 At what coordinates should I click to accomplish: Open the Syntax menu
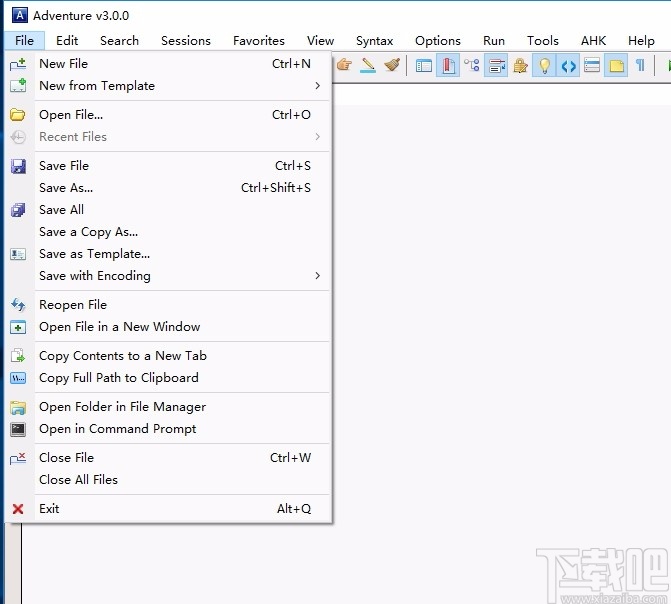pyautogui.click(x=374, y=41)
